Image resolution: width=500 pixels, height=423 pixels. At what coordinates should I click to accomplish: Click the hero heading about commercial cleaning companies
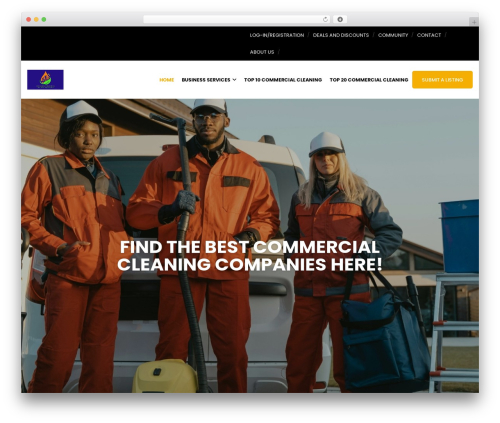click(x=250, y=256)
